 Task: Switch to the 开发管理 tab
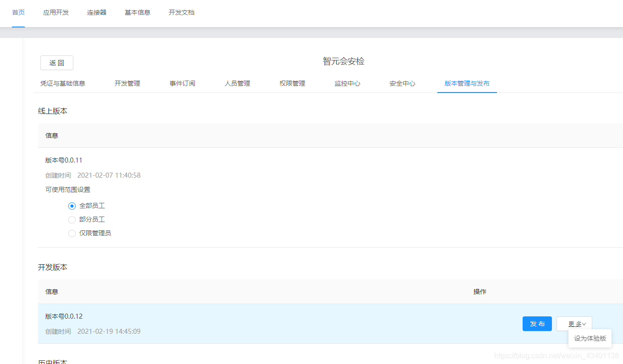127,83
